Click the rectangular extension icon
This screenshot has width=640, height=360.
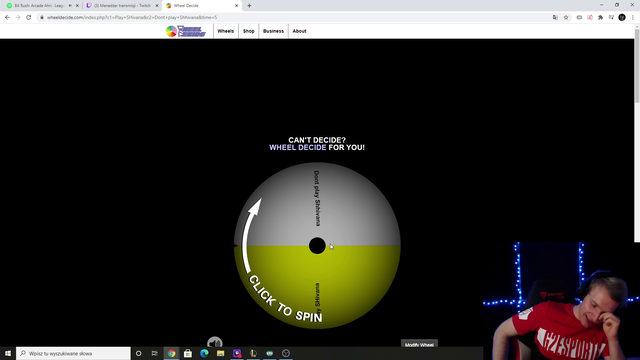coord(579,18)
